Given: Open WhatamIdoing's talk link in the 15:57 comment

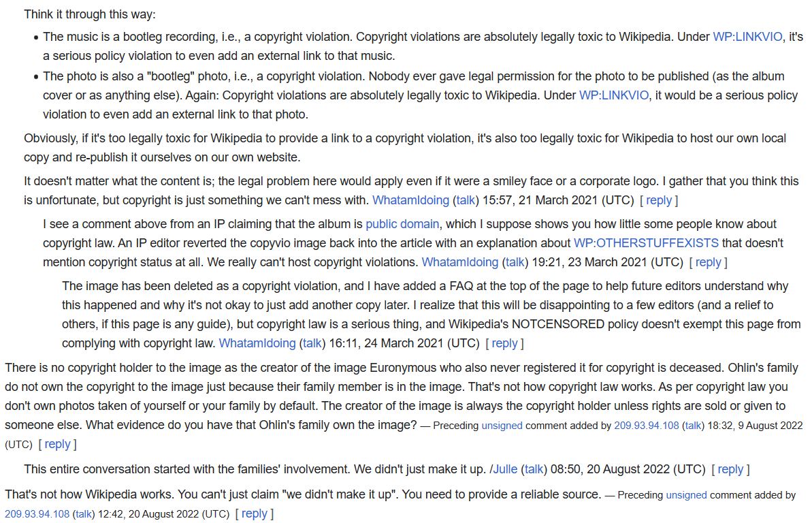Looking at the screenshot, I should click(x=466, y=200).
